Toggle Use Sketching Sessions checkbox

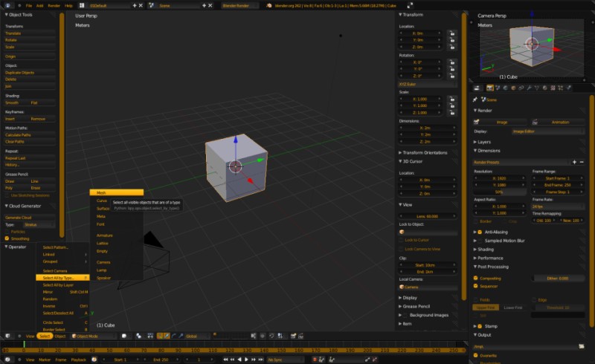pos(7,195)
